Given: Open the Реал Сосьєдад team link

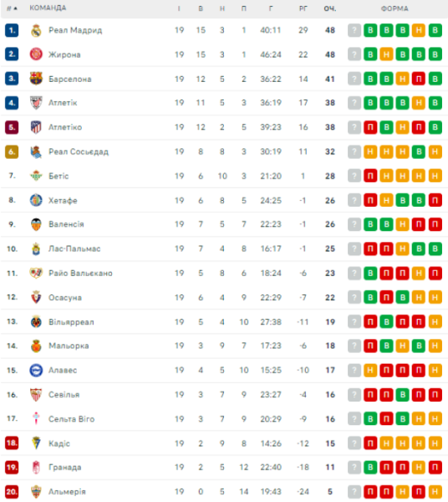Looking at the screenshot, I should 79,151.
